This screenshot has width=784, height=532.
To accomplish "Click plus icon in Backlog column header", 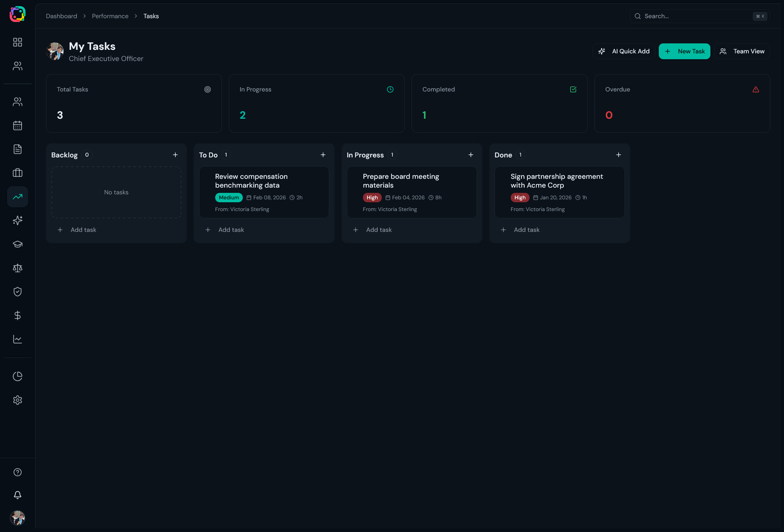I will (x=175, y=155).
